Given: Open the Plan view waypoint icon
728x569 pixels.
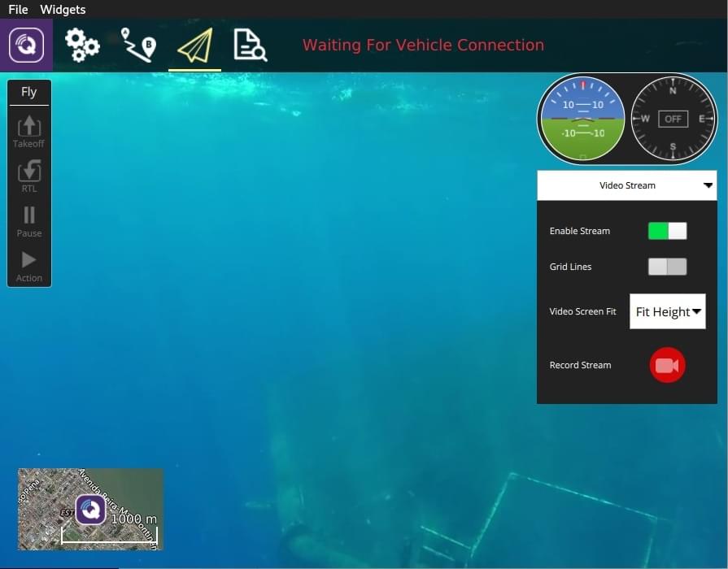Looking at the screenshot, I should pos(138,45).
